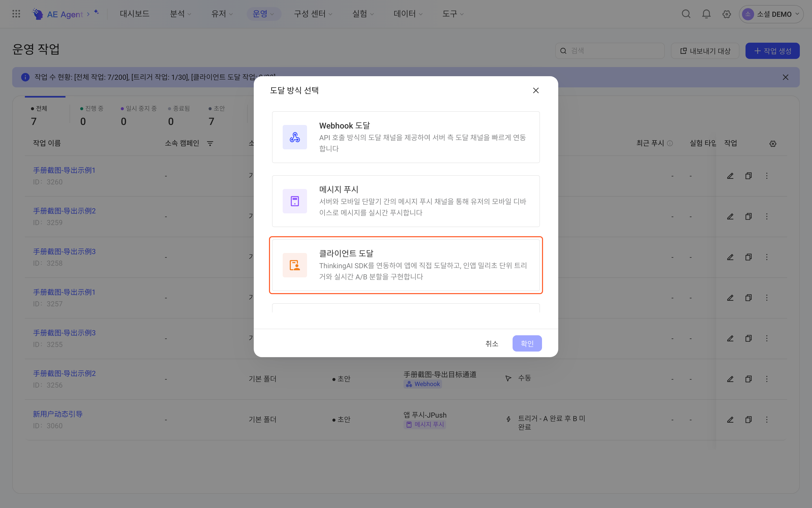Open more options for task ID 3258
812x508 pixels.
pyautogui.click(x=767, y=257)
